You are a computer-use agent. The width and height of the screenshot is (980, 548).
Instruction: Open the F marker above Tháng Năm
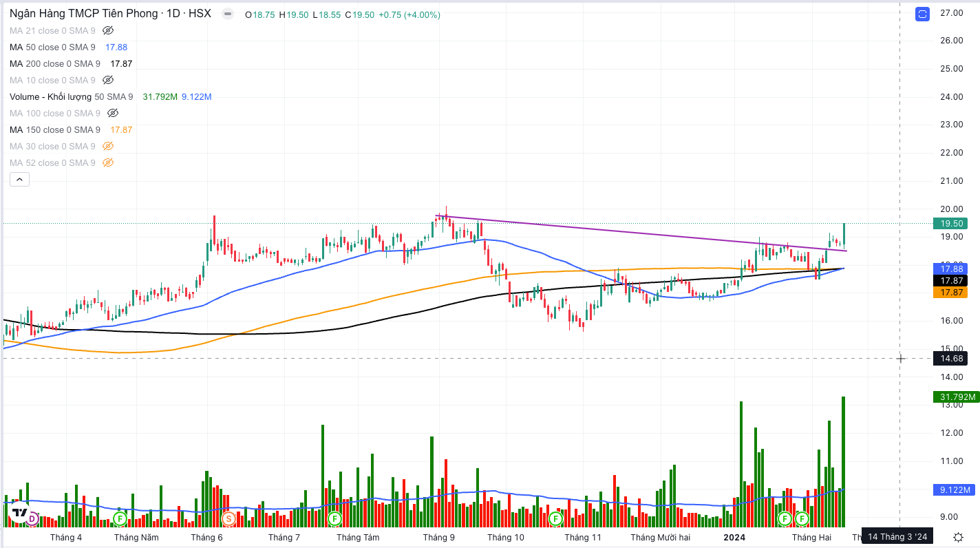pos(119,518)
